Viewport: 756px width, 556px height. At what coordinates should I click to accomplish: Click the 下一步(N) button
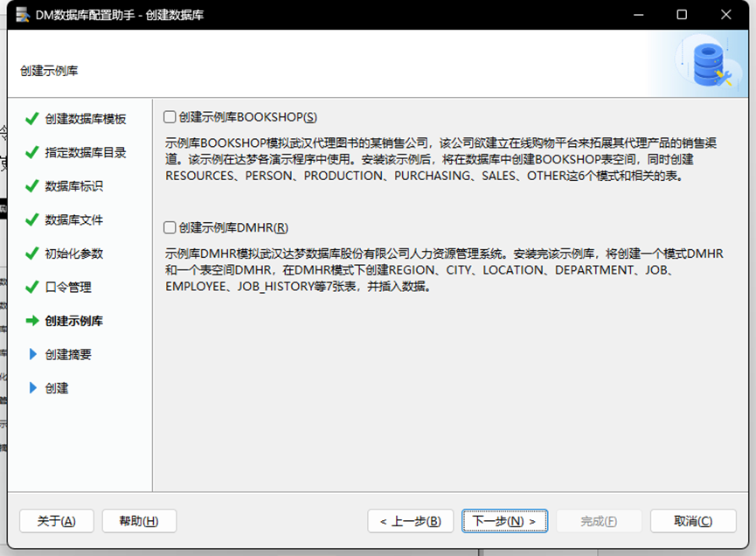pyautogui.click(x=504, y=521)
